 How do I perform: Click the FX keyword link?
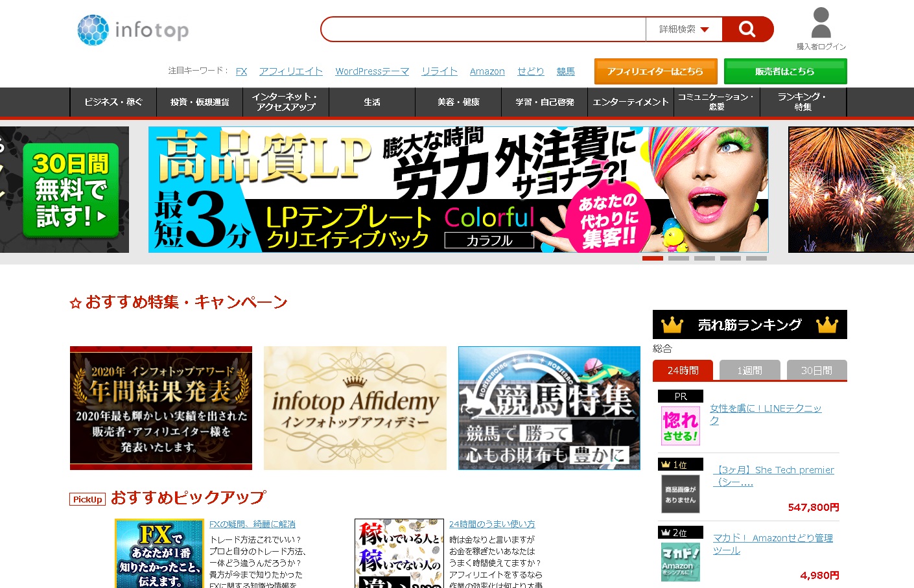point(241,71)
